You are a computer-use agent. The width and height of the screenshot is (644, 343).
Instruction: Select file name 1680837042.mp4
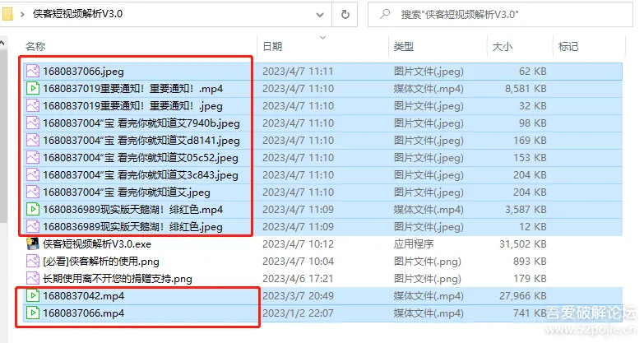(83, 296)
